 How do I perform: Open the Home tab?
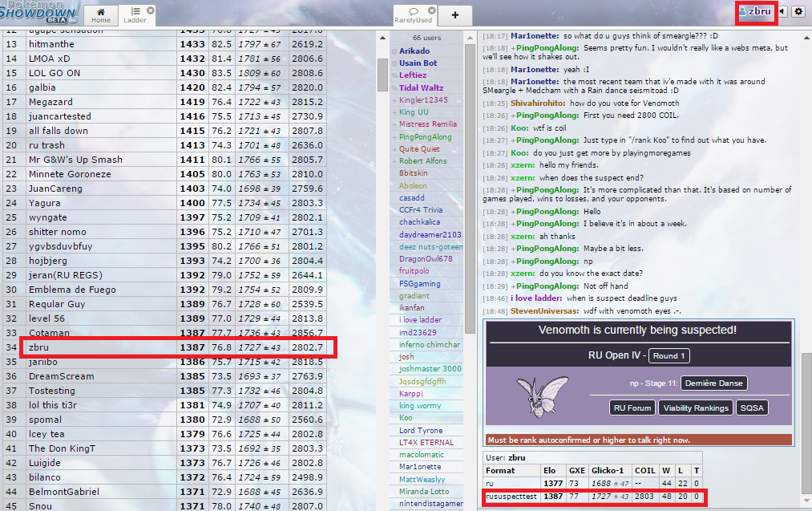click(101, 14)
